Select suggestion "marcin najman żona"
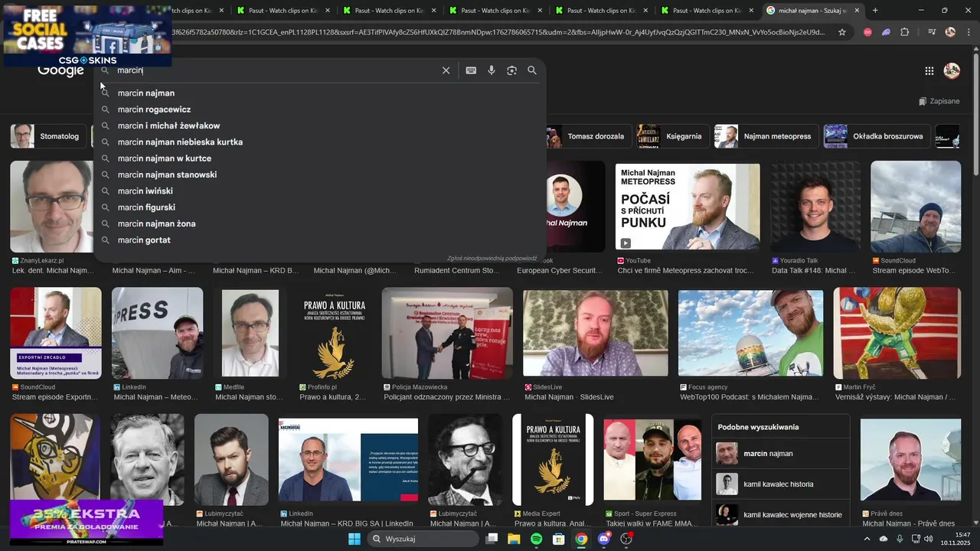This screenshot has height=551, width=980. pos(321,223)
